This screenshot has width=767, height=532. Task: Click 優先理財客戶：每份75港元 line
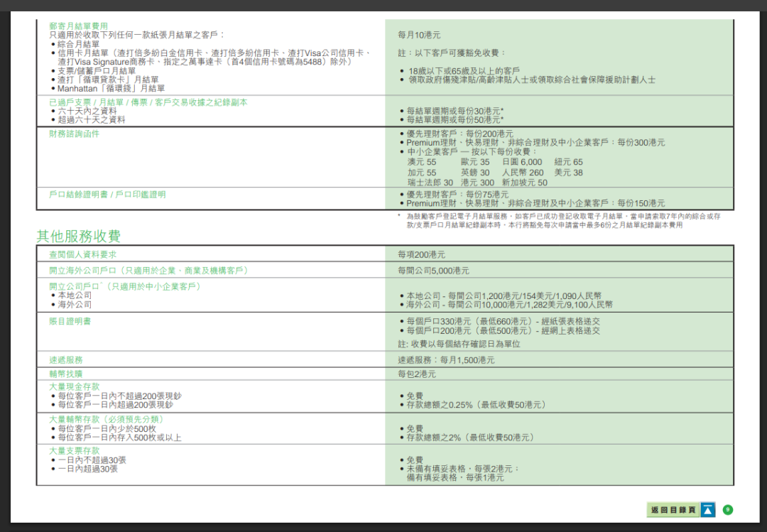pyautogui.click(x=457, y=195)
